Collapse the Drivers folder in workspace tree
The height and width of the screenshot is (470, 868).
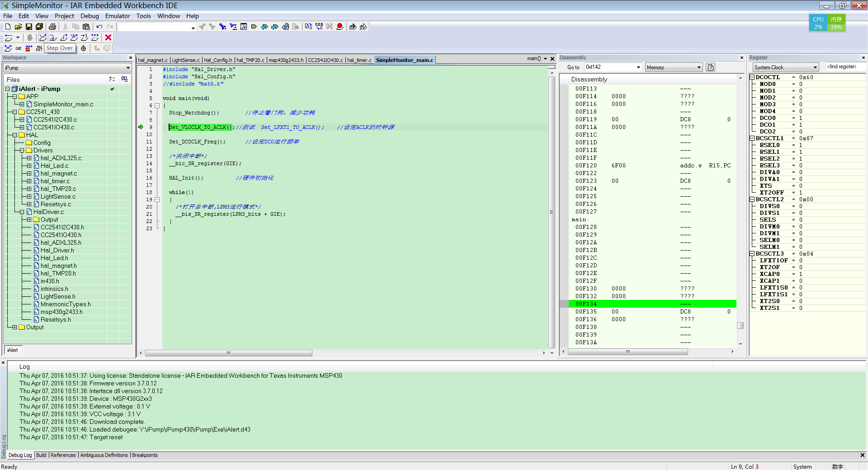pos(22,150)
